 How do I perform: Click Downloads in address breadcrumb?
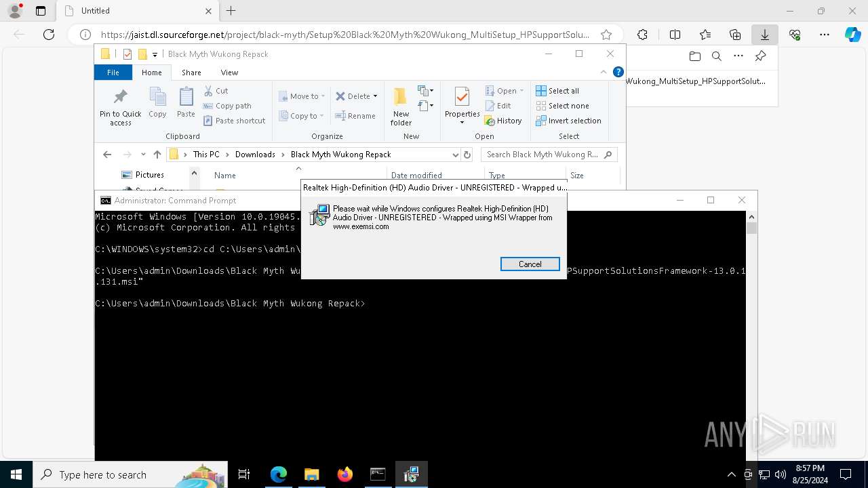pos(255,155)
